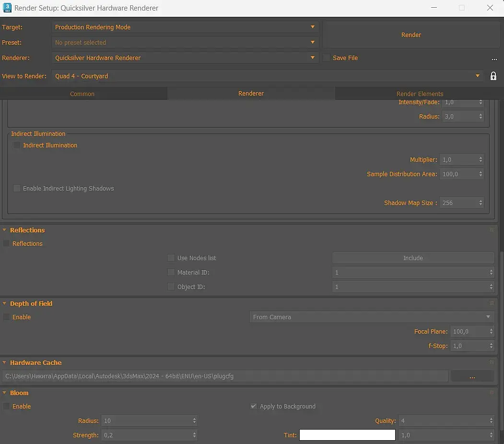Tick the Object ID checkbox

pos(171,287)
